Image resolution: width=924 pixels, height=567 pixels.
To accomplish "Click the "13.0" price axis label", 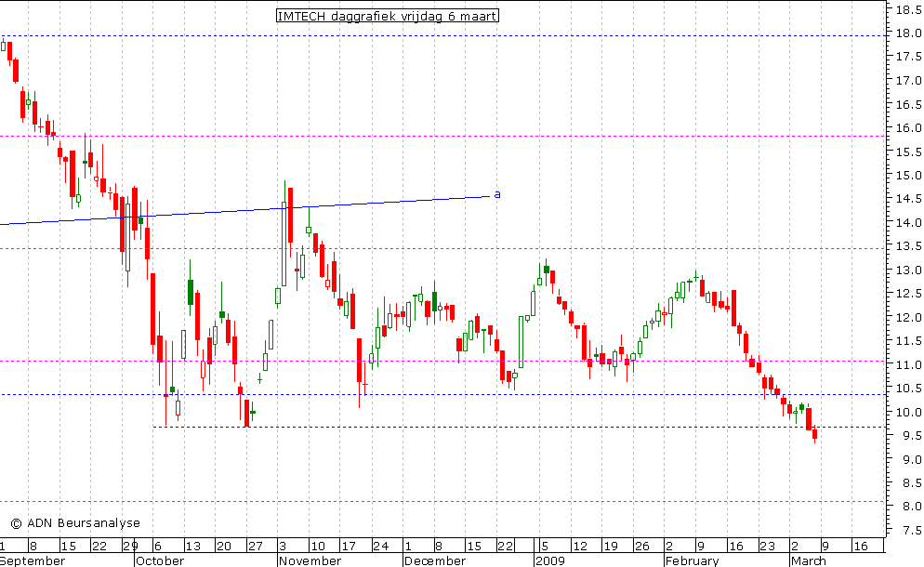I will click(x=909, y=270).
